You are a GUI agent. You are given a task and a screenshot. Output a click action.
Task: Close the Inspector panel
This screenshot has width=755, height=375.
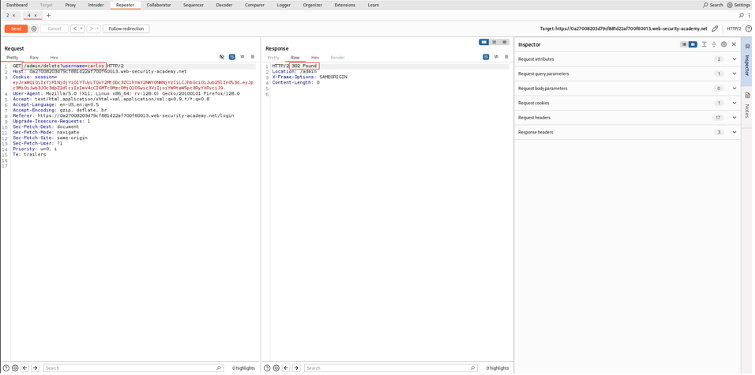tap(734, 44)
